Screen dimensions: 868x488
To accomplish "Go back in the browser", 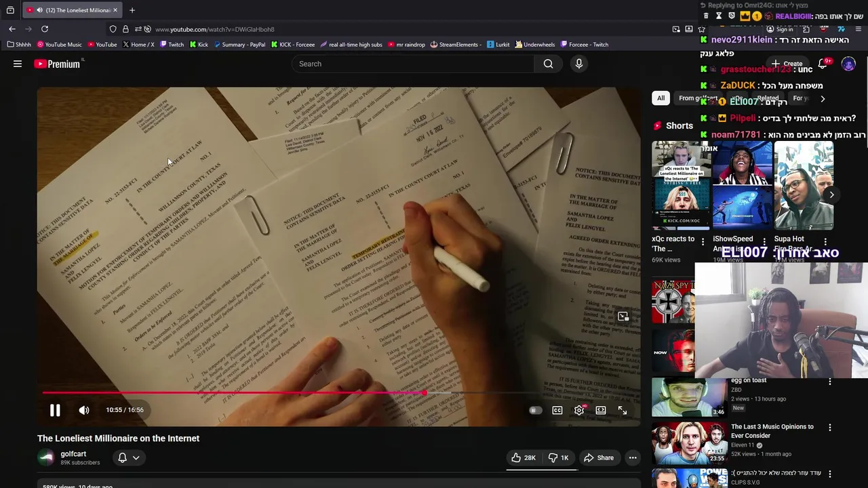I will pos(12,29).
